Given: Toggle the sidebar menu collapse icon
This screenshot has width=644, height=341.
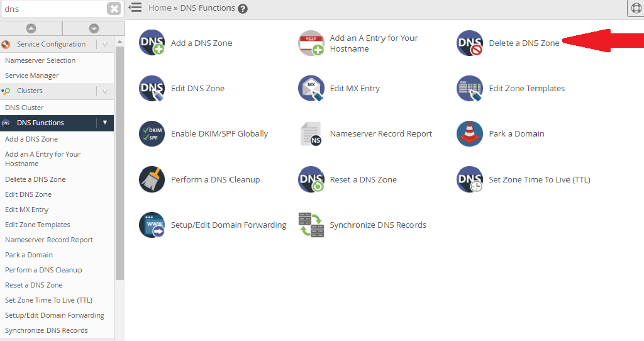Looking at the screenshot, I should 135,8.
